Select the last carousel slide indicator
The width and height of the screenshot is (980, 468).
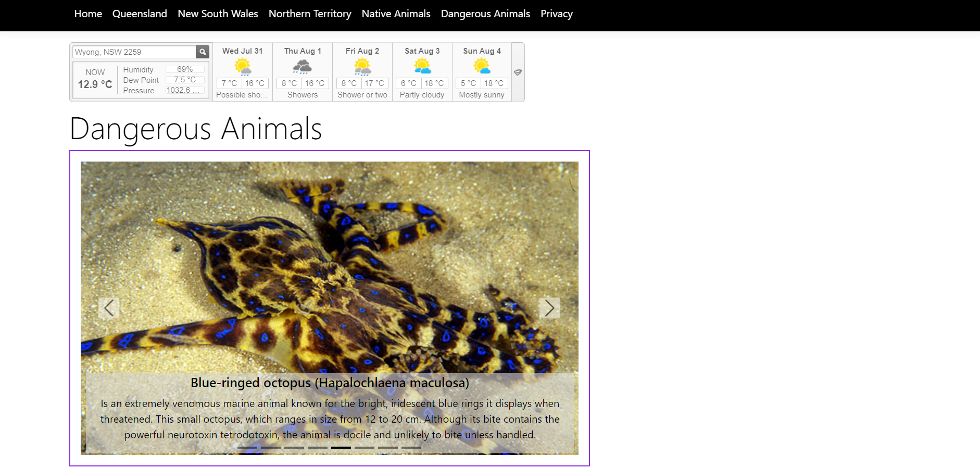point(411,447)
